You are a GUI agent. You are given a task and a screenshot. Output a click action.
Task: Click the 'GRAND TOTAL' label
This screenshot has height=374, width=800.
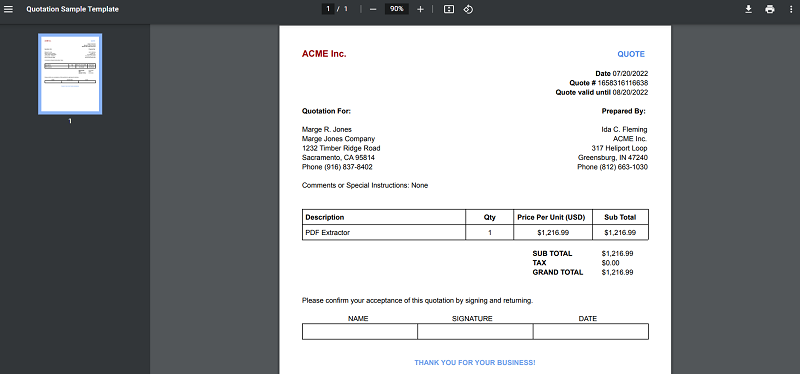(558, 272)
